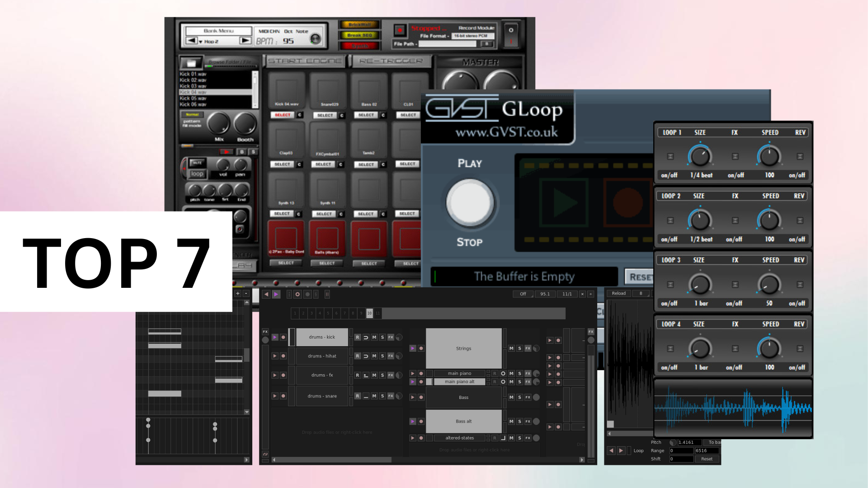Click the loop mode icon on the drums - kick track
This screenshot has width=868, height=488.
[x=366, y=337]
